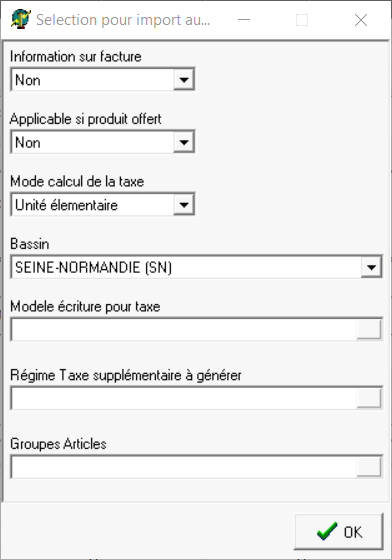
Task: Click the Modele écriture pour taxe browse button
Action: click(369, 329)
